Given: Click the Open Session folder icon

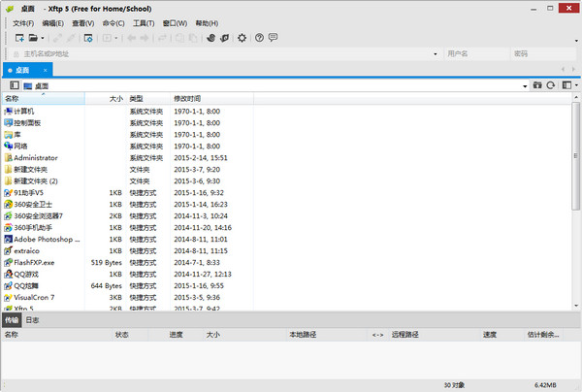Looking at the screenshot, I should pos(34,38).
